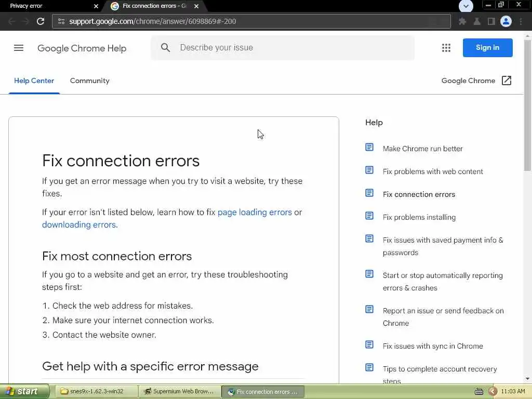Follow the downloading errors link
The image size is (532, 399).
(x=79, y=225)
